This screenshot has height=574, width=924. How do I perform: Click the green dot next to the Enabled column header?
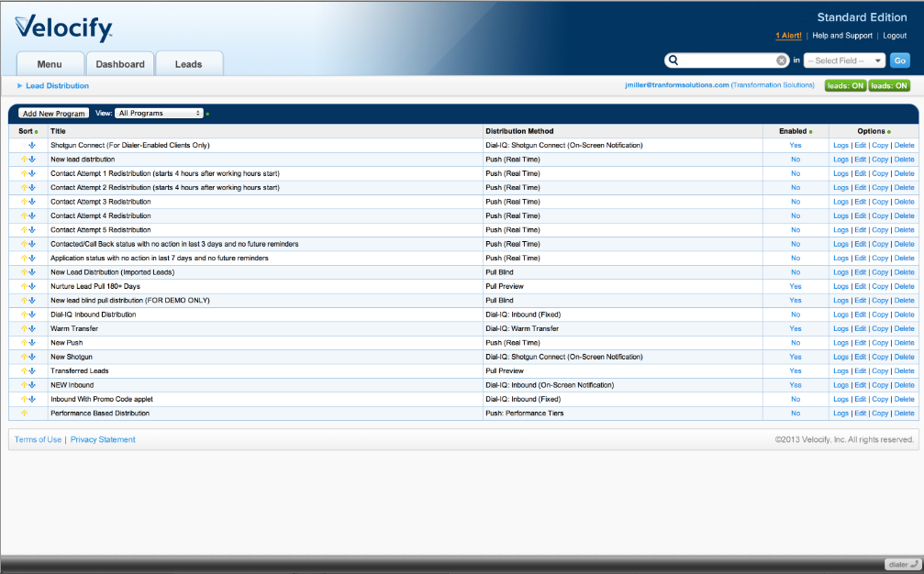(812, 131)
